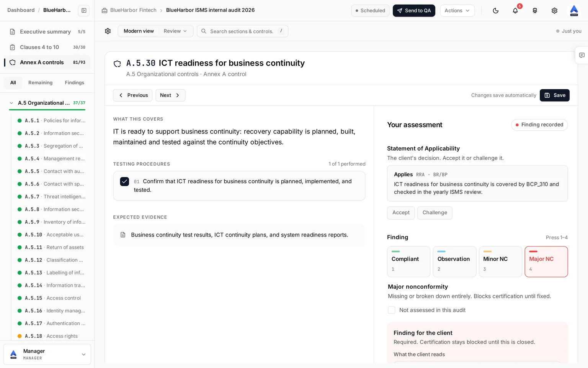Open the comments panel icon

pyautogui.click(x=581, y=55)
